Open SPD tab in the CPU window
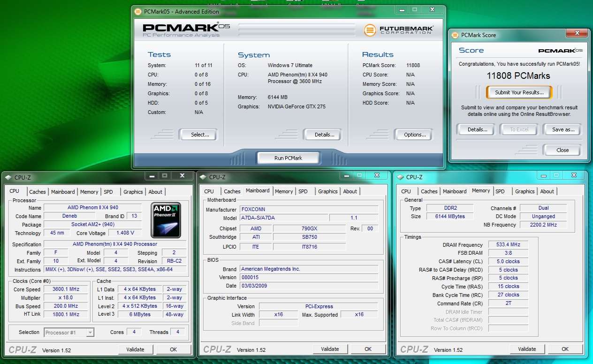The image size is (593, 364). (108, 192)
